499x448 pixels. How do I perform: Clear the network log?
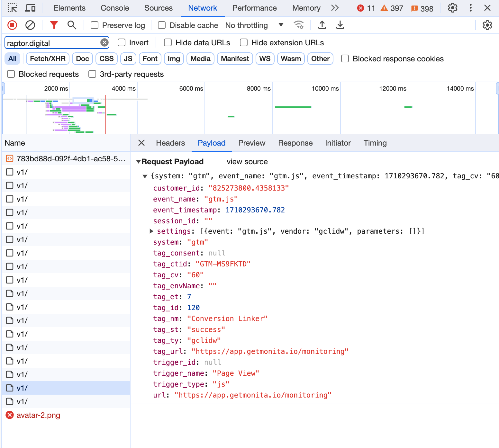30,25
